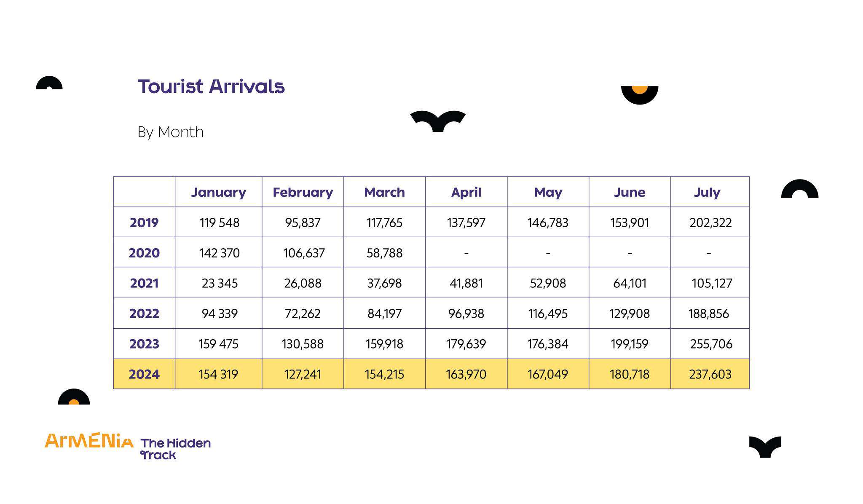Image resolution: width=863 pixels, height=504 pixels.
Task: Click the Armenia orange logo
Action: 89,440
